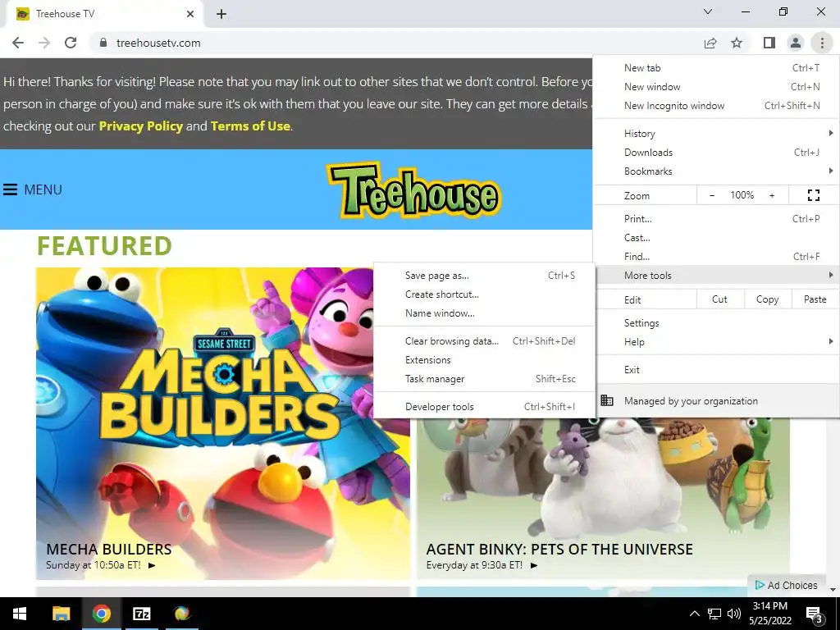Open the tab search chevron

click(708, 11)
